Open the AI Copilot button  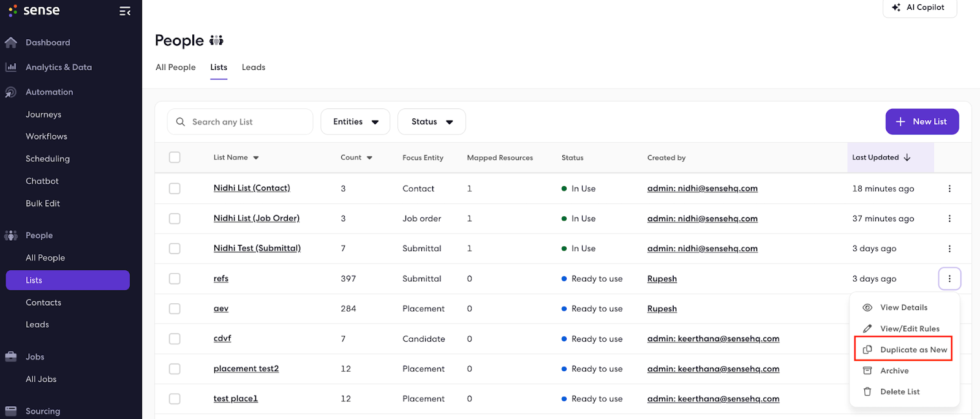tap(919, 7)
